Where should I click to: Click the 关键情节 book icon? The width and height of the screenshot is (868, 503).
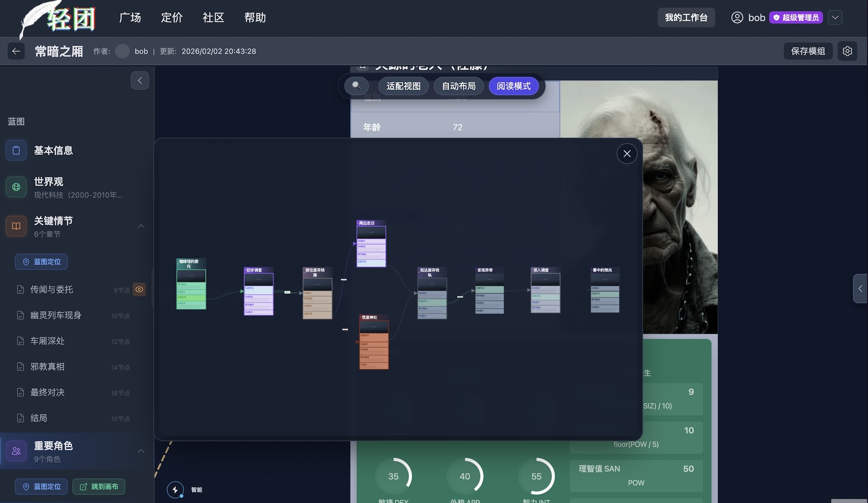pos(16,226)
